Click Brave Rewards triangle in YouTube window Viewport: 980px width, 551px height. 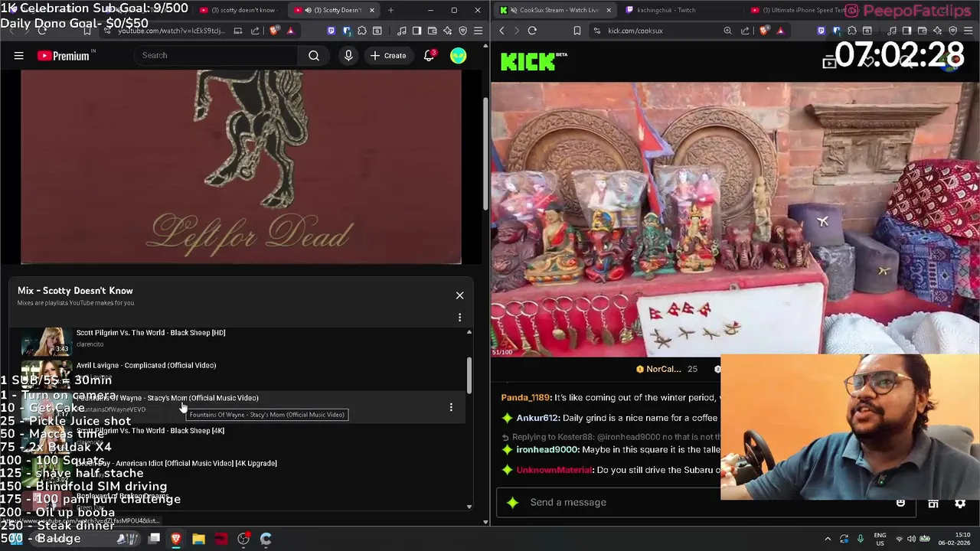tap(290, 31)
